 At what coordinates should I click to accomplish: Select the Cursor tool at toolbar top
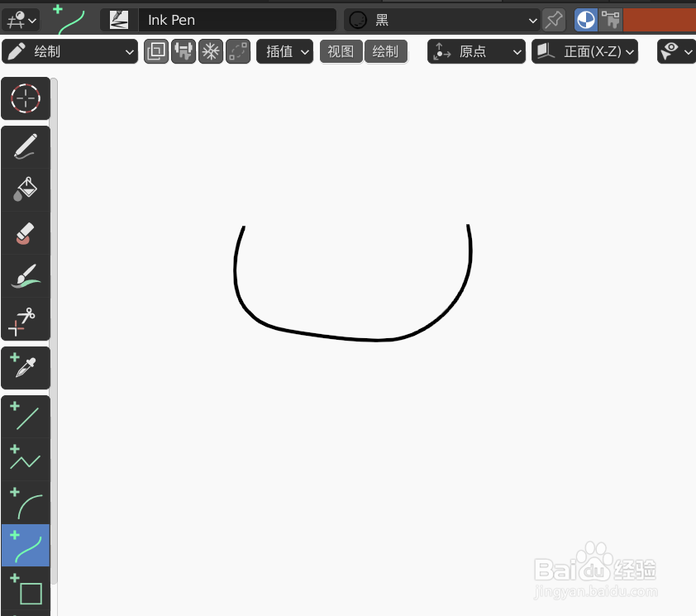[25, 98]
